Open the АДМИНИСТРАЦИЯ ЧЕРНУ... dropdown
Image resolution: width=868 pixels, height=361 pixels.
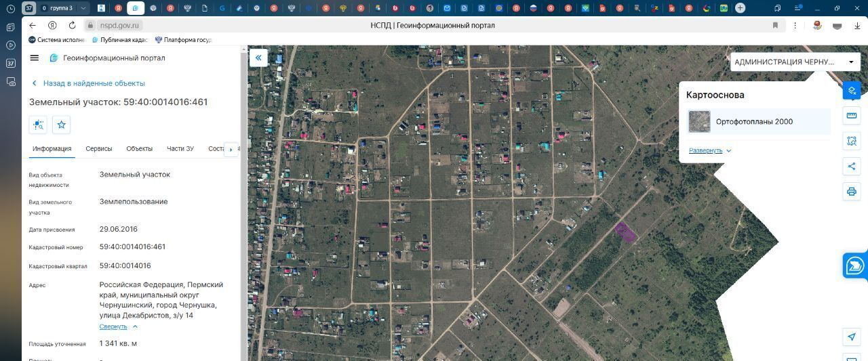point(795,62)
